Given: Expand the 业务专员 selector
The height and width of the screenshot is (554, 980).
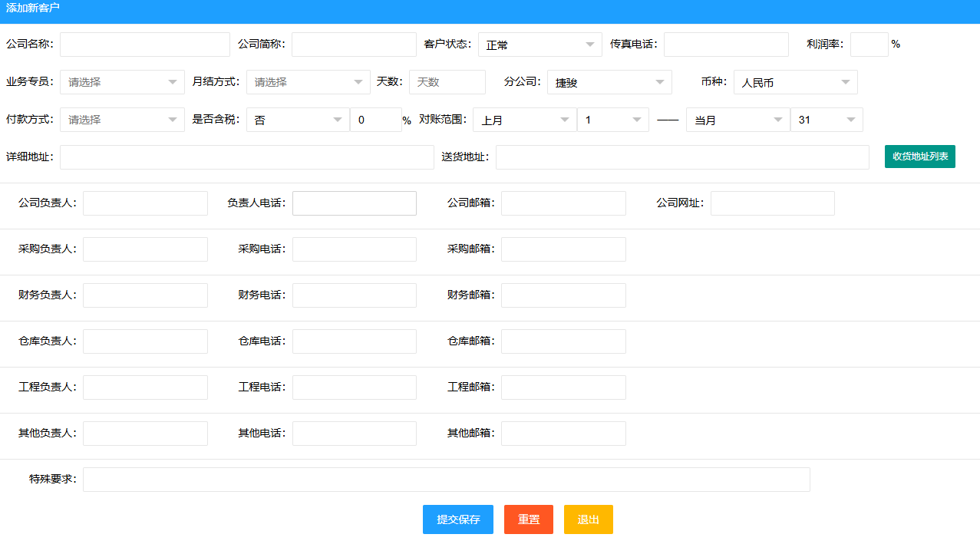Looking at the screenshot, I should pos(120,81).
